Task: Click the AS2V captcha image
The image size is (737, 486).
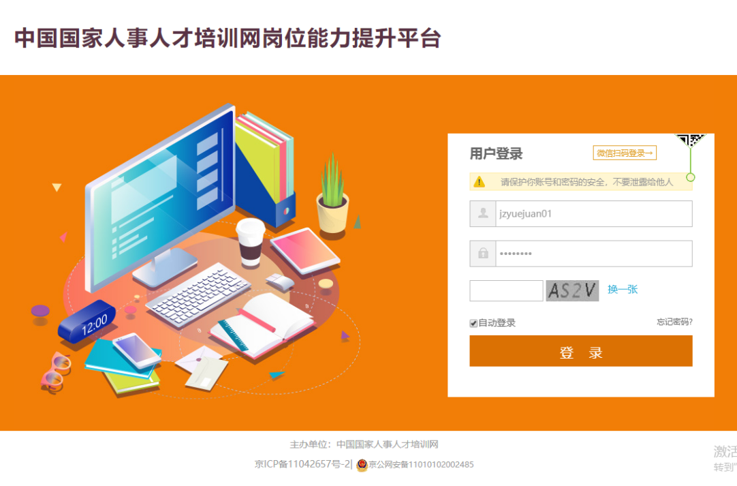Action: coord(572,290)
